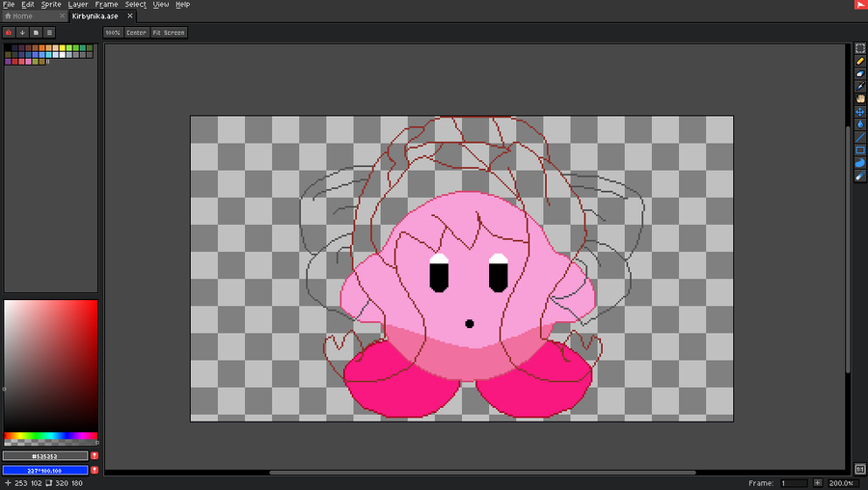Select the Rectangle shape tool

pos(859,150)
